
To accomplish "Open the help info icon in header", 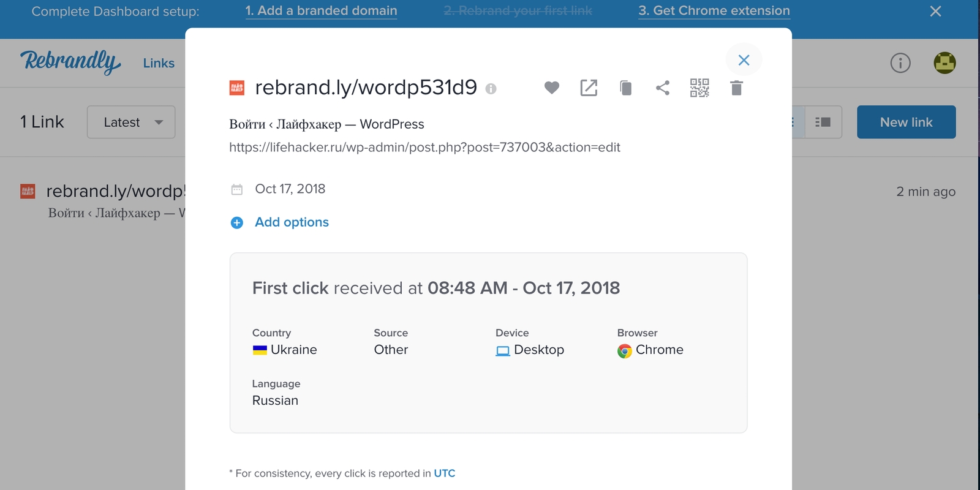I will [x=900, y=62].
